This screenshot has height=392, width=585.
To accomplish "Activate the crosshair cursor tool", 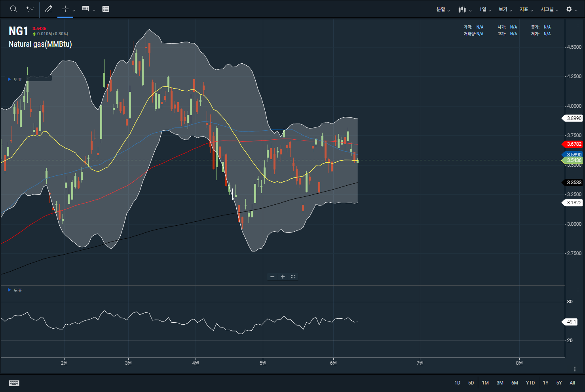I will point(65,9).
